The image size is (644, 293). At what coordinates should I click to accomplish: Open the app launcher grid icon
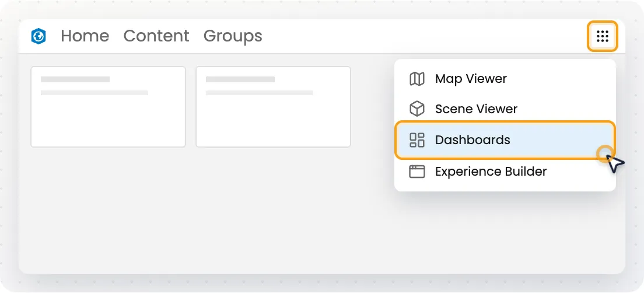[602, 36]
